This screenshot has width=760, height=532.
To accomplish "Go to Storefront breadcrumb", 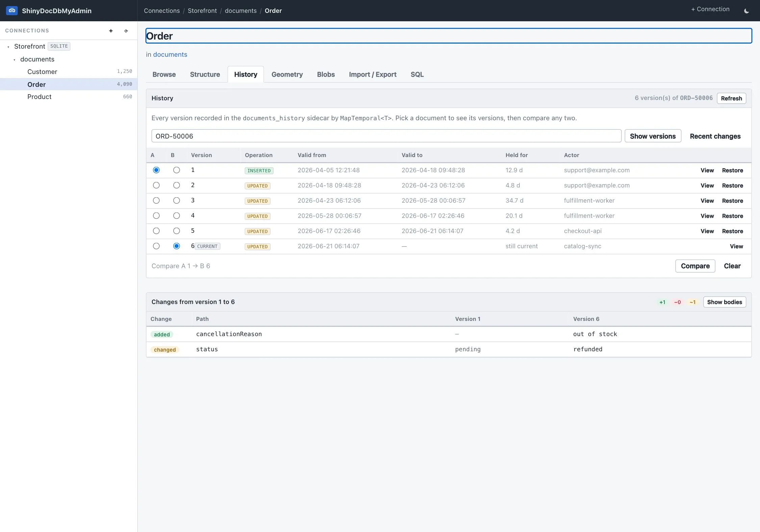I will pyautogui.click(x=202, y=10).
